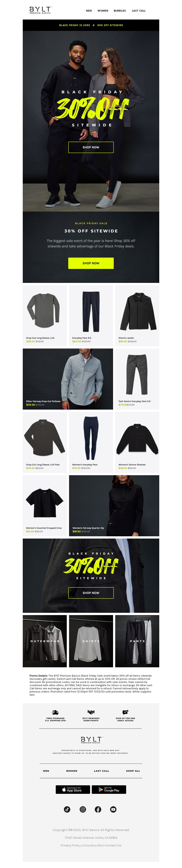The height and width of the screenshot is (868, 182).
Task: Open the BUNDLES menu item
Action: (x=119, y=11)
